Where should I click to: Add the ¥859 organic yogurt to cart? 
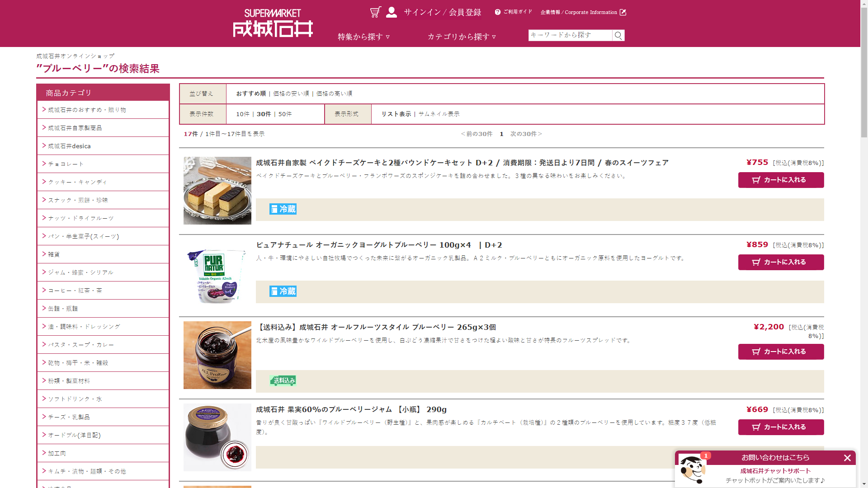(781, 263)
